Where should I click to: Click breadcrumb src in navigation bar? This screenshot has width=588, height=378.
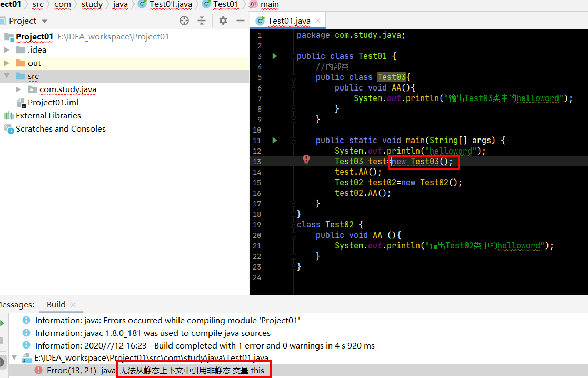38,5
